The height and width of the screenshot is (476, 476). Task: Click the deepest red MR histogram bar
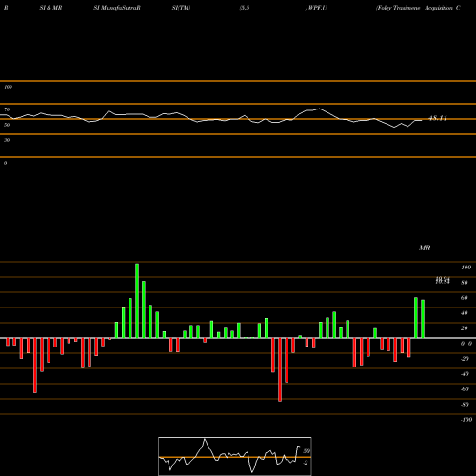click(280, 369)
